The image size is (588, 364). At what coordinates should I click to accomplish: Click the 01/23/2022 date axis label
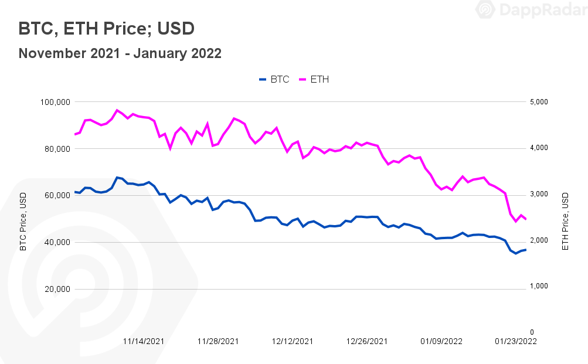[516, 342]
